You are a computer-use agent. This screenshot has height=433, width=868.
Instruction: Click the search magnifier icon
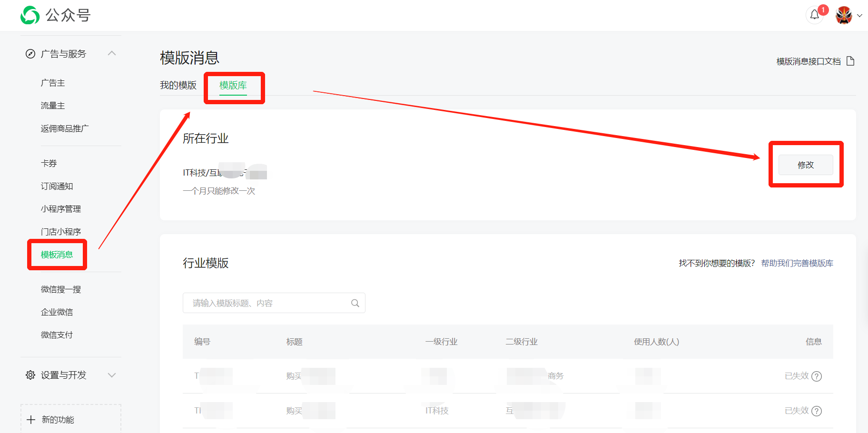pyautogui.click(x=355, y=303)
